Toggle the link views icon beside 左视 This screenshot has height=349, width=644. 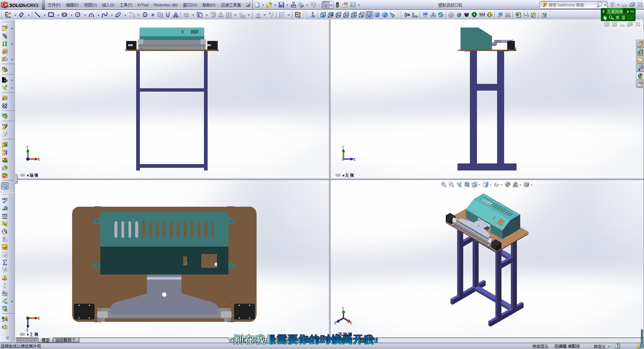[338, 175]
